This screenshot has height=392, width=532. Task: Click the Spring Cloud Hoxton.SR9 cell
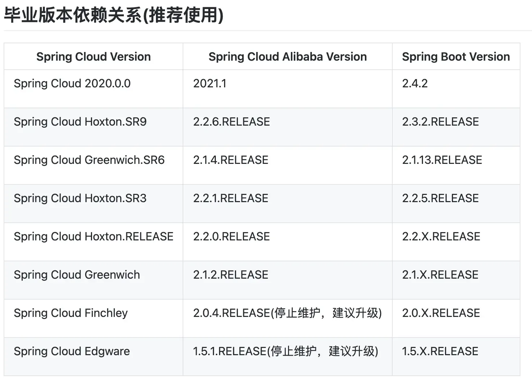[93, 127]
